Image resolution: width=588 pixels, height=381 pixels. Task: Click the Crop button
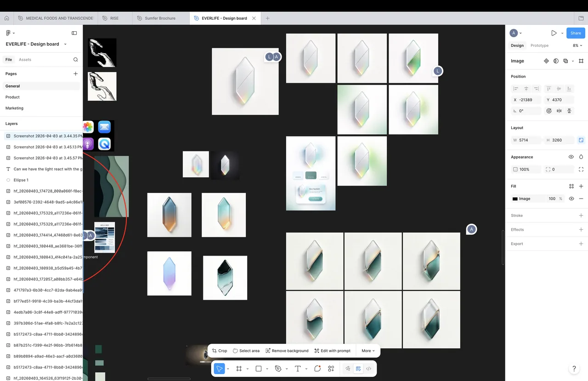pyautogui.click(x=220, y=351)
